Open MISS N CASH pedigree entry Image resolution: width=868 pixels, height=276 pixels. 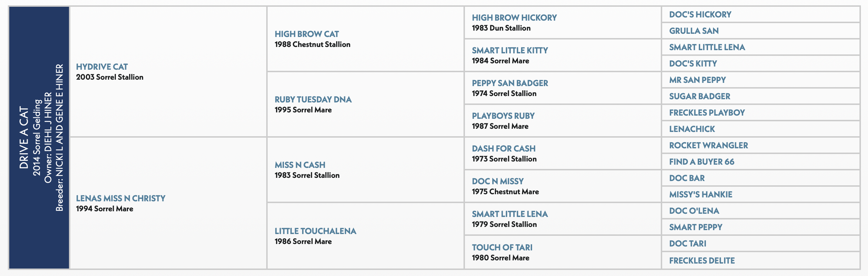300,165
